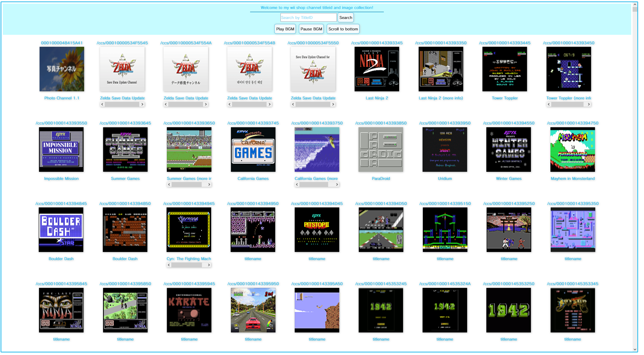Click the Search button
Image resolution: width=644 pixels, height=355 pixels.
coord(345,18)
